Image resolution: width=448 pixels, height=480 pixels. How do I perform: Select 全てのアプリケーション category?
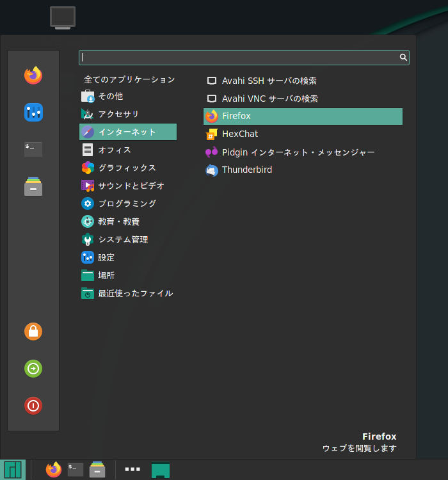129,79
